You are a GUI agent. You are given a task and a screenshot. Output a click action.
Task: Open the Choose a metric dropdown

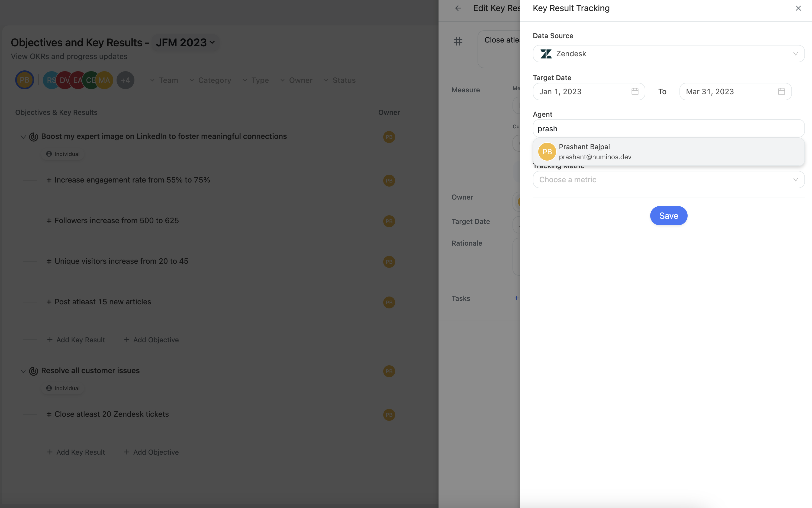(x=668, y=180)
